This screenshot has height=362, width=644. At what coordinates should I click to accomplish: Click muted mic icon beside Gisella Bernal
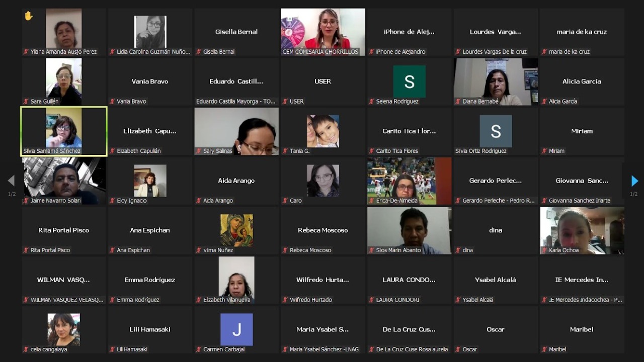click(199, 52)
